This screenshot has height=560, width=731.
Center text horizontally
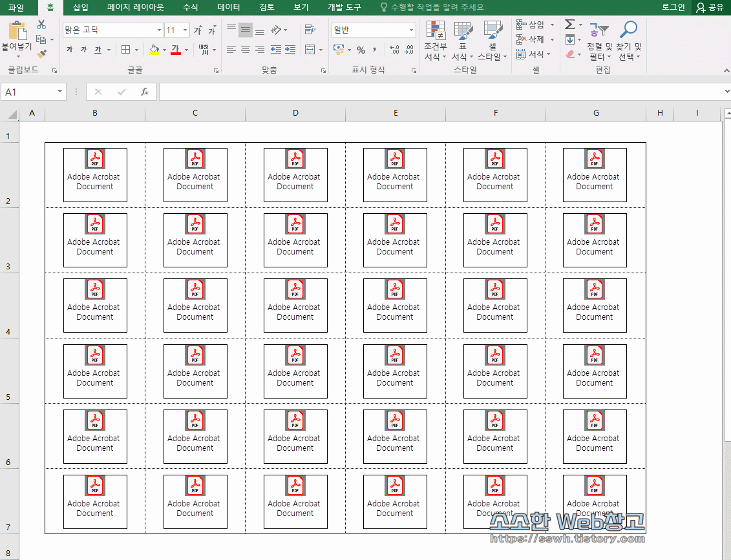(x=245, y=49)
